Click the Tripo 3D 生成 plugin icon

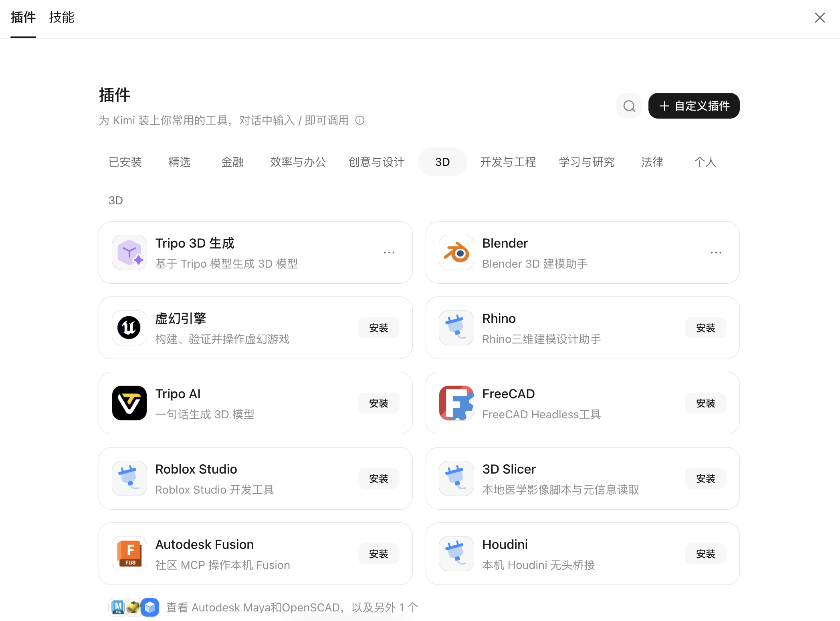(129, 252)
